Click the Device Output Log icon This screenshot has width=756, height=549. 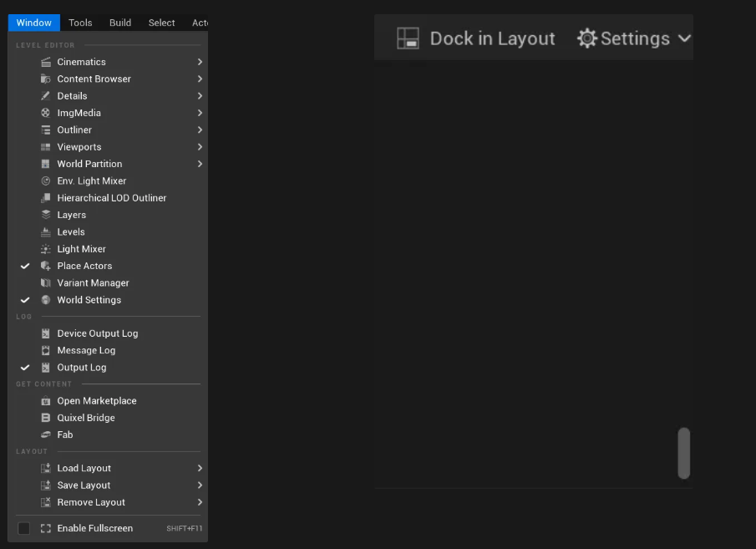[46, 333]
